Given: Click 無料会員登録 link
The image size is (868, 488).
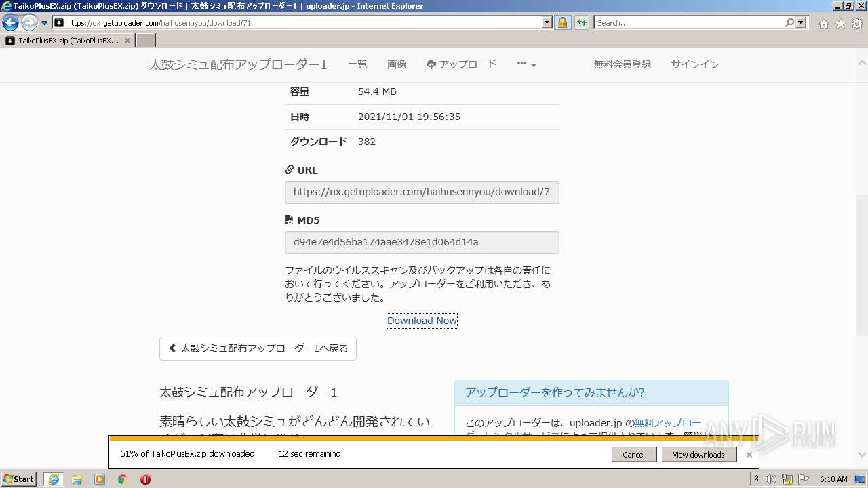Looking at the screenshot, I should 622,64.
